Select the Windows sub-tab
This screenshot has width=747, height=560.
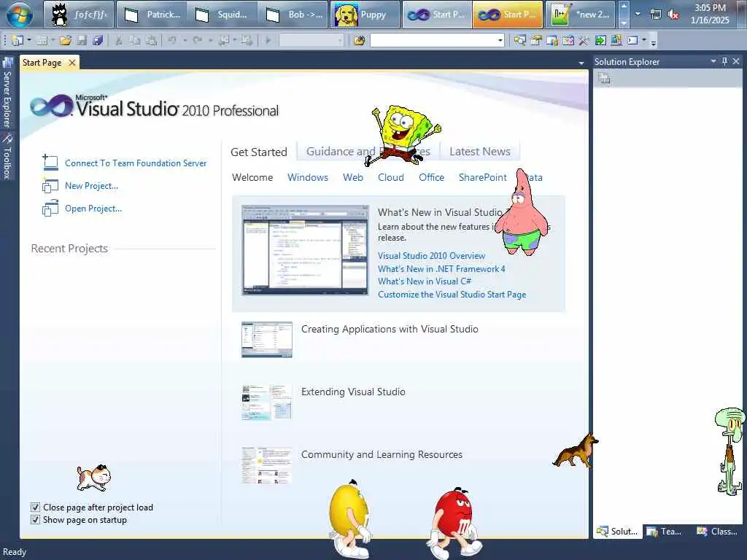308,177
